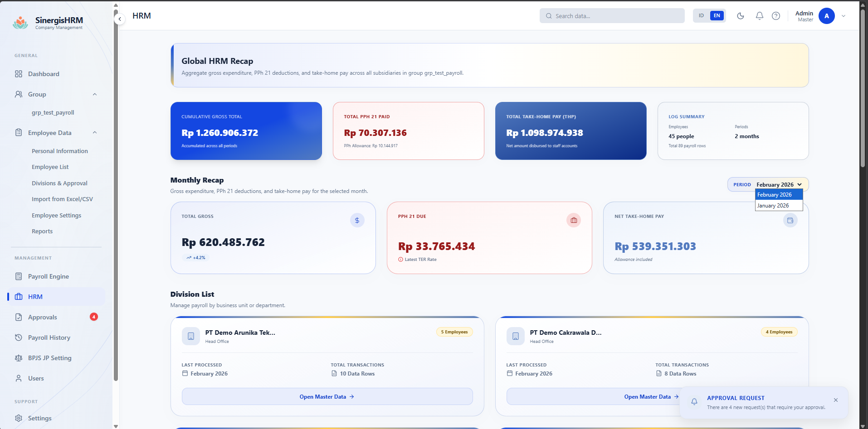This screenshot has width=868, height=429.
Task: Click the PPh 21 Due briefcase icon
Action: [x=574, y=220]
